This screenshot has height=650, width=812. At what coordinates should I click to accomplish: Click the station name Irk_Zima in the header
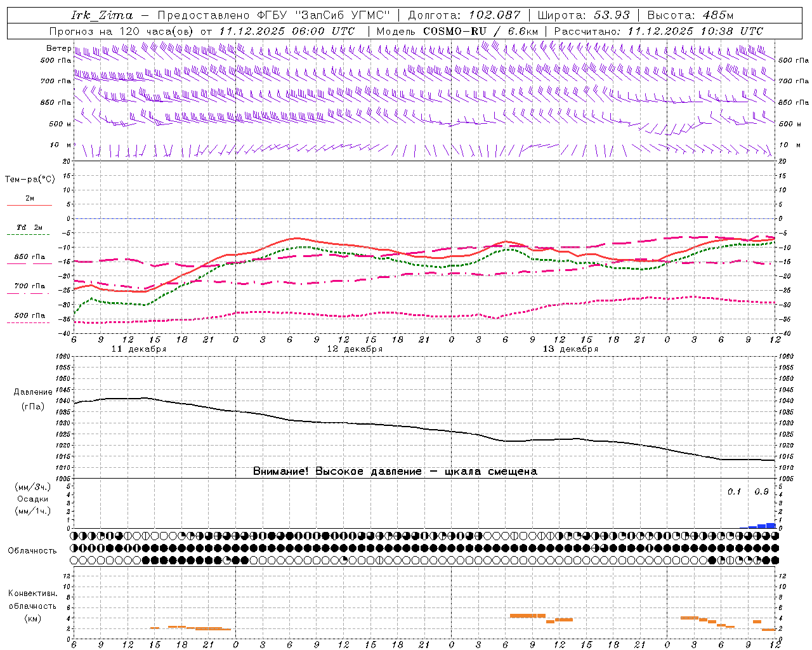[x=102, y=15]
